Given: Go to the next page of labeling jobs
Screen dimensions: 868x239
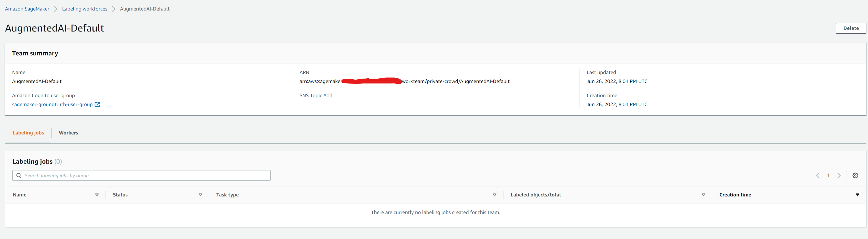Looking at the screenshot, I should pos(839,175).
